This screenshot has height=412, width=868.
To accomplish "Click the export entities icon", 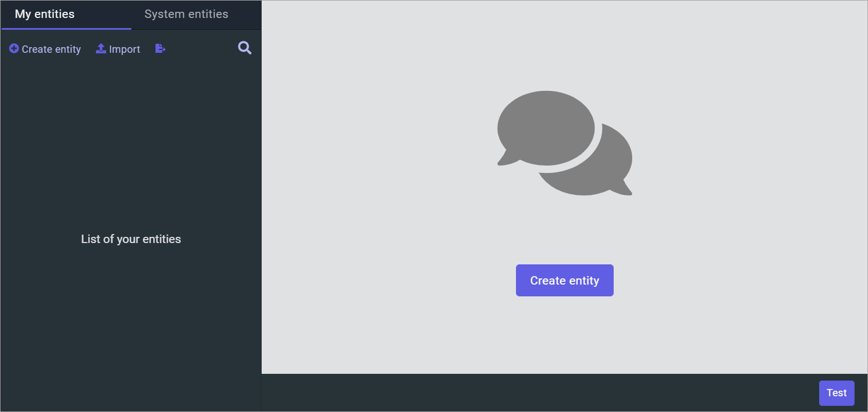I will tap(161, 48).
